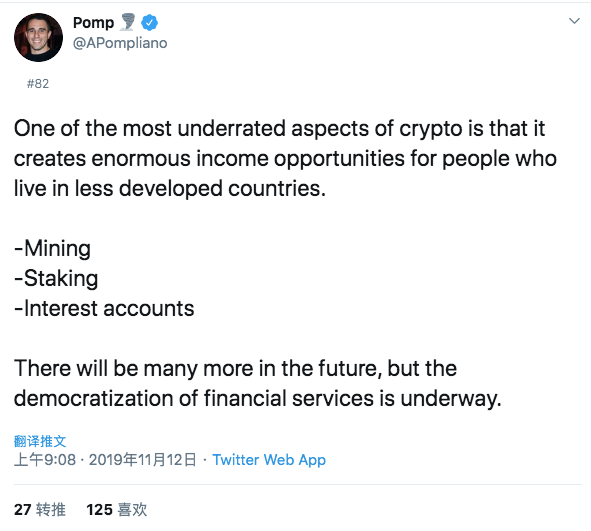The image size is (591, 531).
Task: Click the 2019年11月12日 date text
Action: tap(142, 460)
